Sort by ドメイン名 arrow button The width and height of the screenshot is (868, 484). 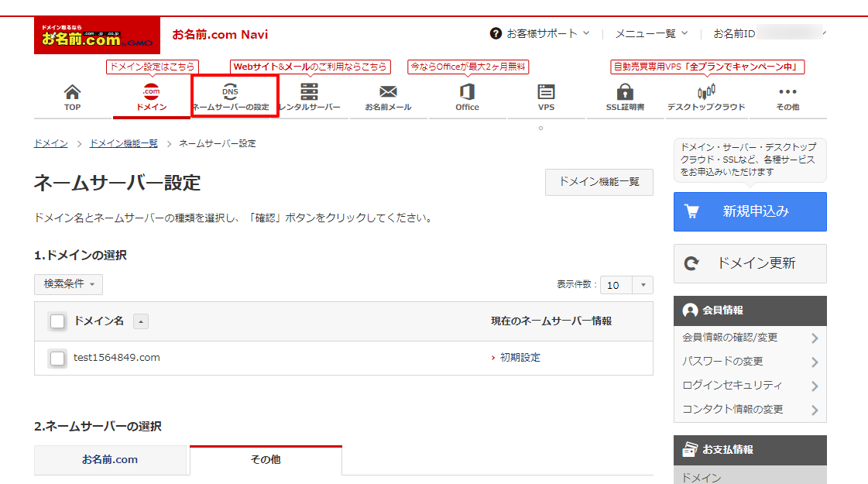pyautogui.click(x=141, y=321)
